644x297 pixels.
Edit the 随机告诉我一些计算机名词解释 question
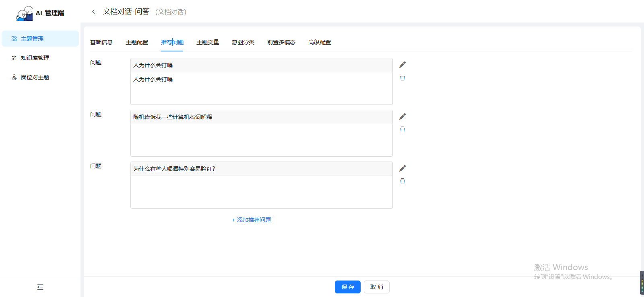tap(402, 117)
